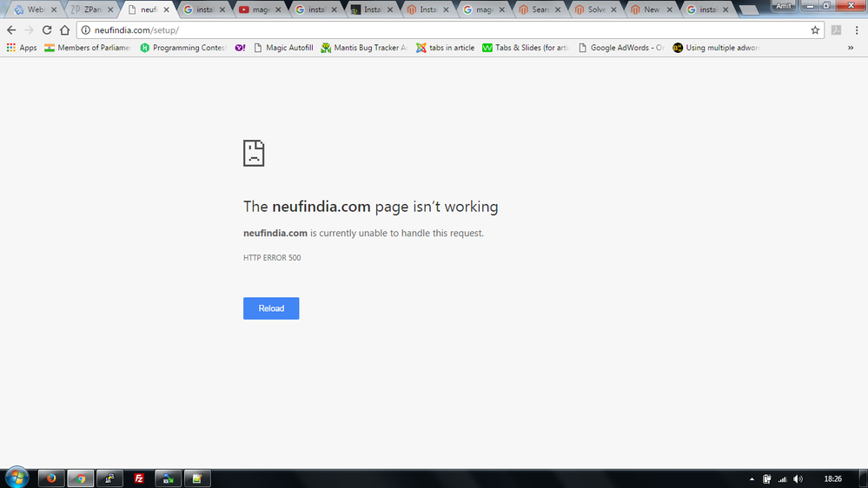The height and width of the screenshot is (488, 868).
Task: Switch to the New Magento tab
Action: point(651,10)
